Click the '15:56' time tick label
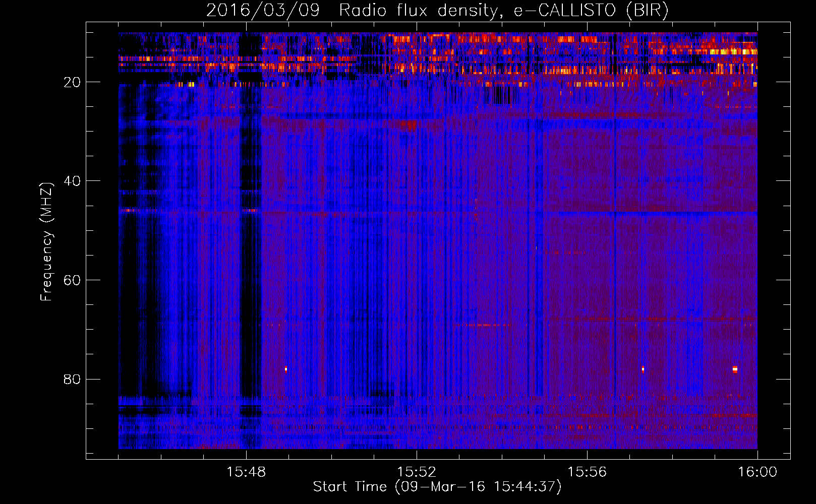The height and width of the screenshot is (504, 816). 587,472
